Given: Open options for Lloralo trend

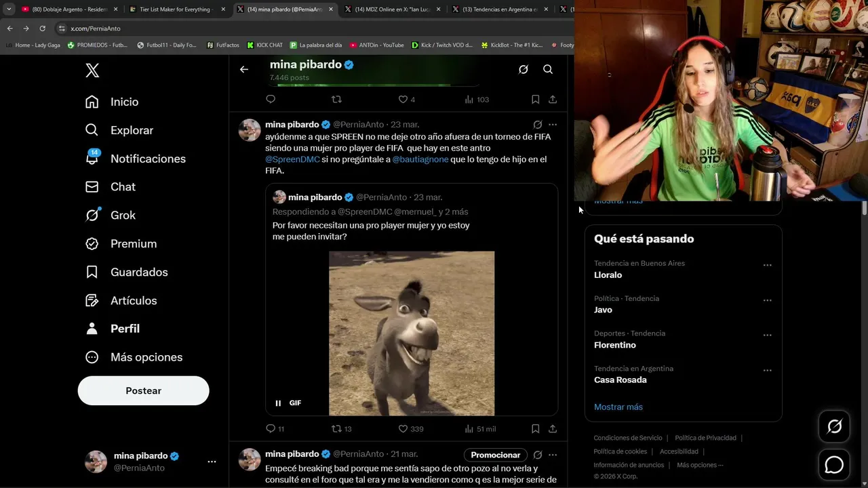Looking at the screenshot, I should (x=768, y=265).
